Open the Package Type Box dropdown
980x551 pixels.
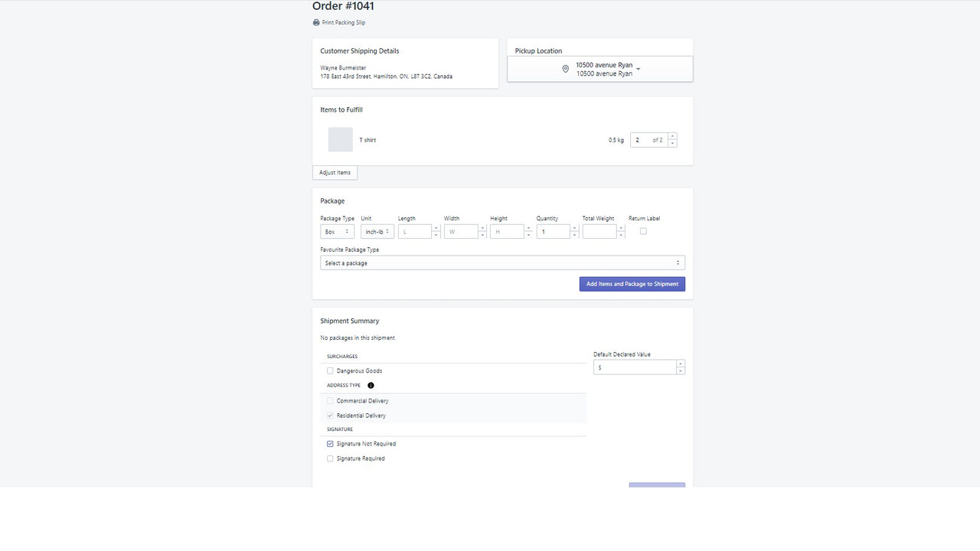coord(336,231)
